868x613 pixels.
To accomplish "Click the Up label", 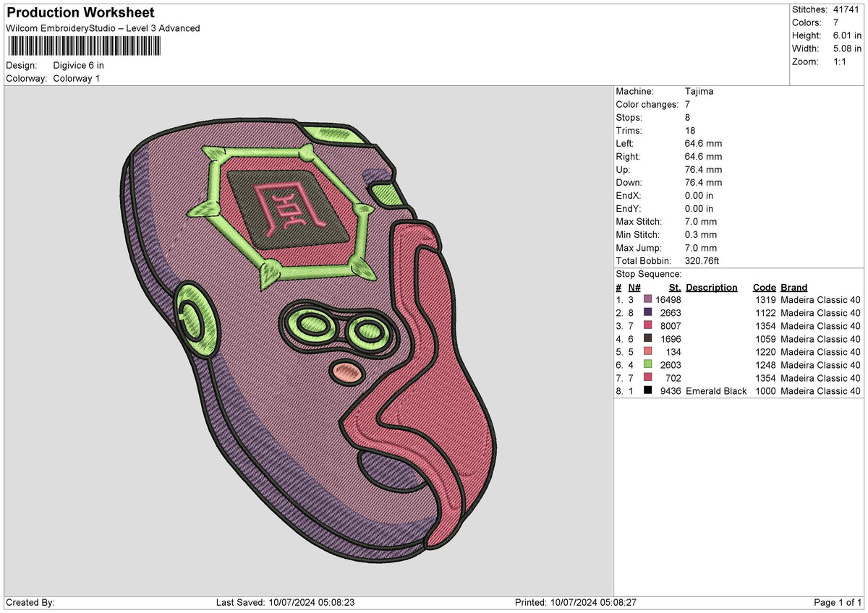I will [623, 170].
